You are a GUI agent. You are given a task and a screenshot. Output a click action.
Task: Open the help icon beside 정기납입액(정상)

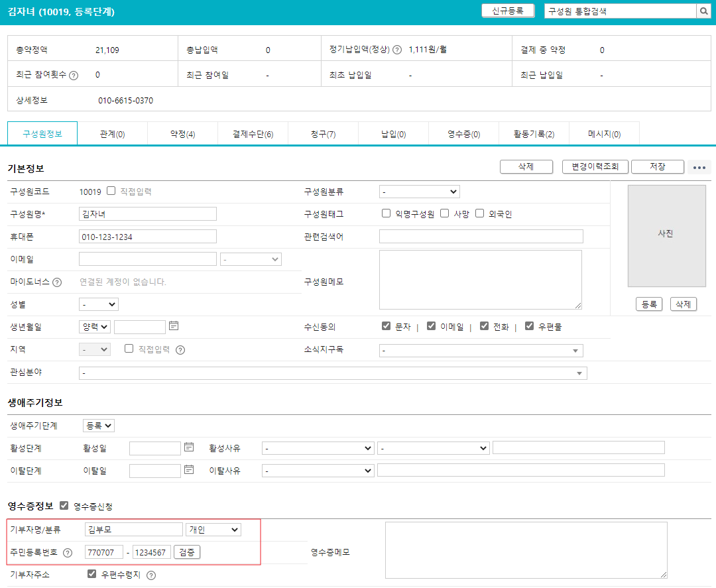tap(397, 50)
